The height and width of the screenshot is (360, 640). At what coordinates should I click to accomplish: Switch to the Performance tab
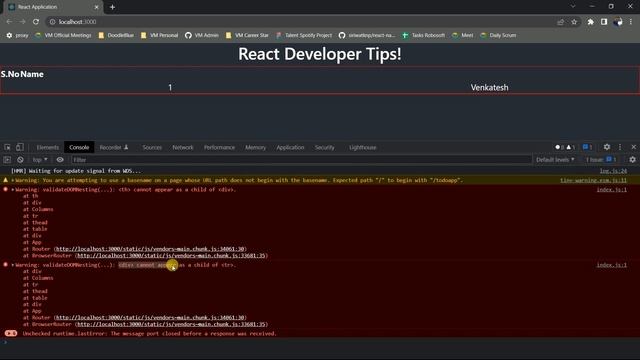(x=219, y=147)
